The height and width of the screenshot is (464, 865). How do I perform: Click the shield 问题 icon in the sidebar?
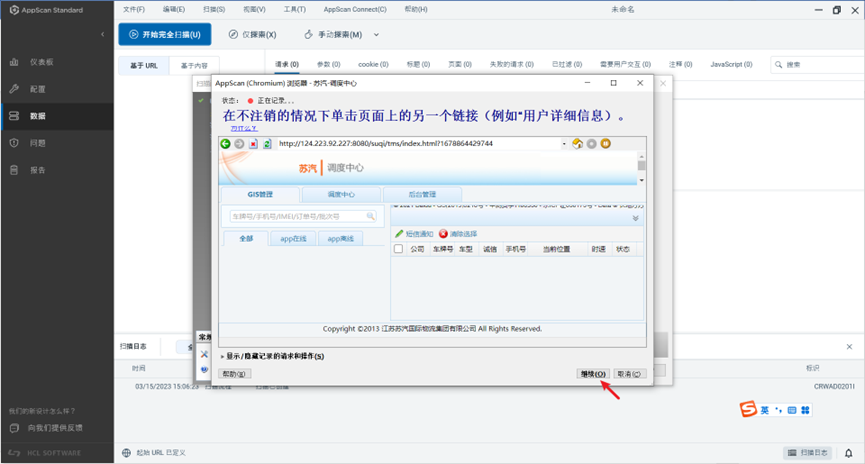(x=14, y=143)
